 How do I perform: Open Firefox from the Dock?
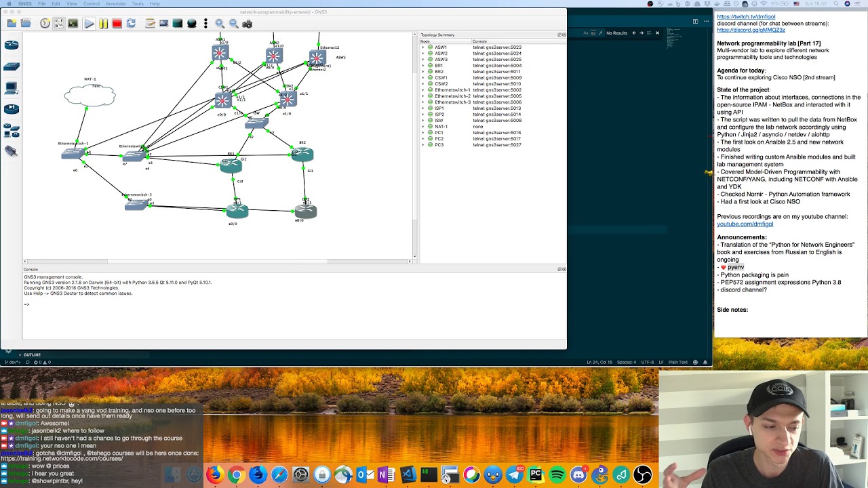click(215, 474)
